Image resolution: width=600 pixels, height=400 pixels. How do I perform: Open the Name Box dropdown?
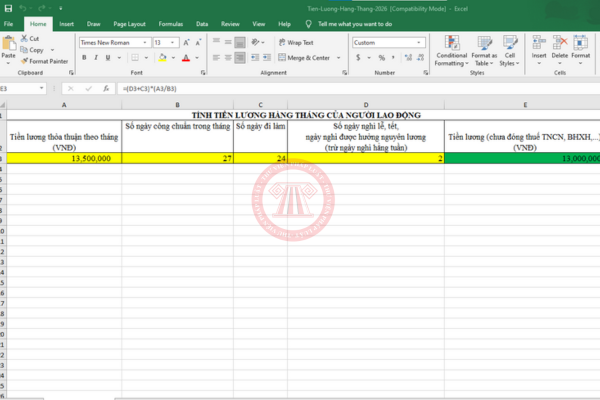pos(41,88)
